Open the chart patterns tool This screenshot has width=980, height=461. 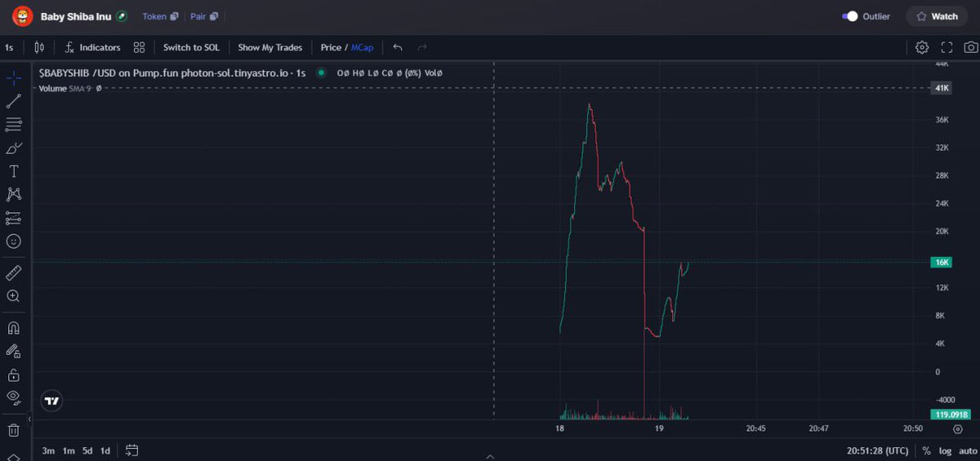14,194
